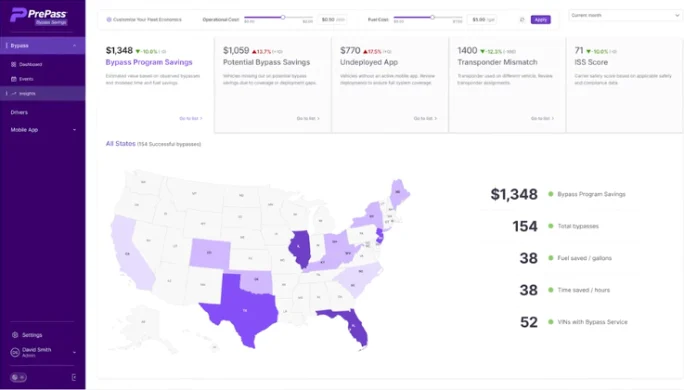Viewport: 684px width, 390px height.
Task: Click the green dot beside Fuel saved / gallons
Action: point(551,258)
